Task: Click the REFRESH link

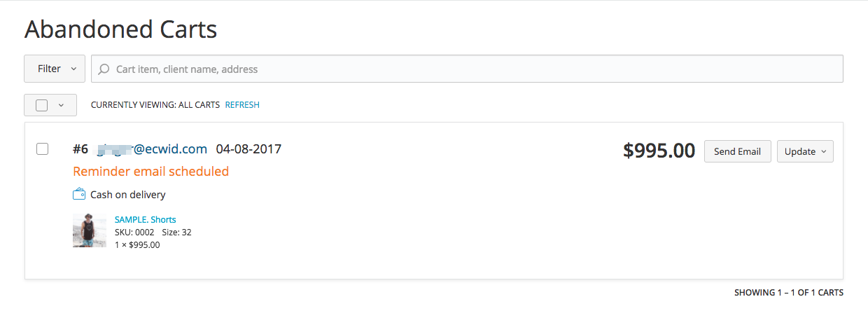Action: tap(242, 105)
